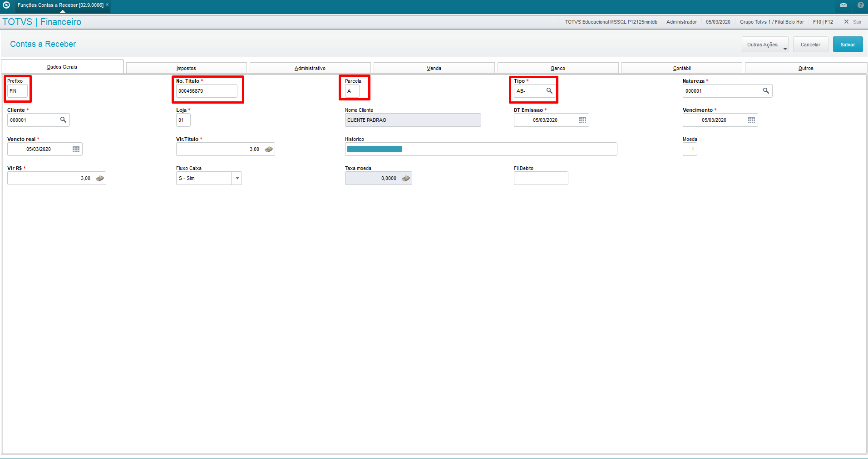Click the TOTVS logo icon in the title bar
Image resolution: width=868 pixels, height=459 pixels.
(x=6, y=5)
